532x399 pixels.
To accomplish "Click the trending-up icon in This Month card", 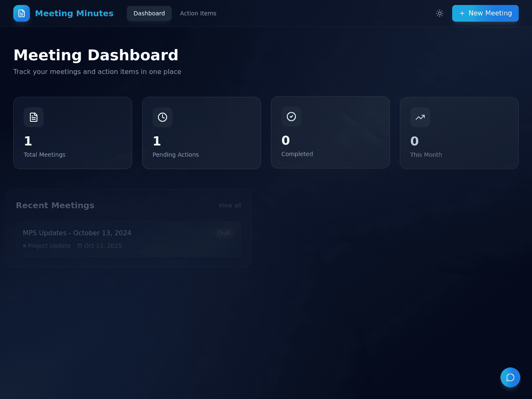I will (420, 117).
